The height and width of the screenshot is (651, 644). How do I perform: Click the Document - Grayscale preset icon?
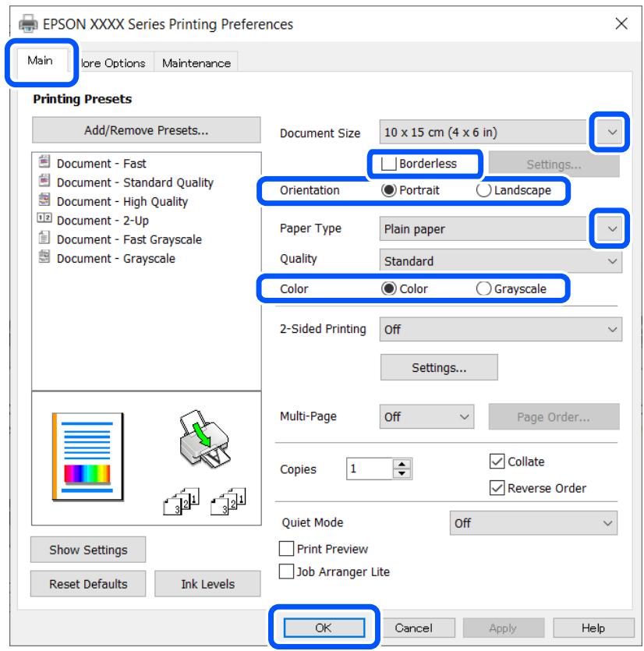coord(44,257)
